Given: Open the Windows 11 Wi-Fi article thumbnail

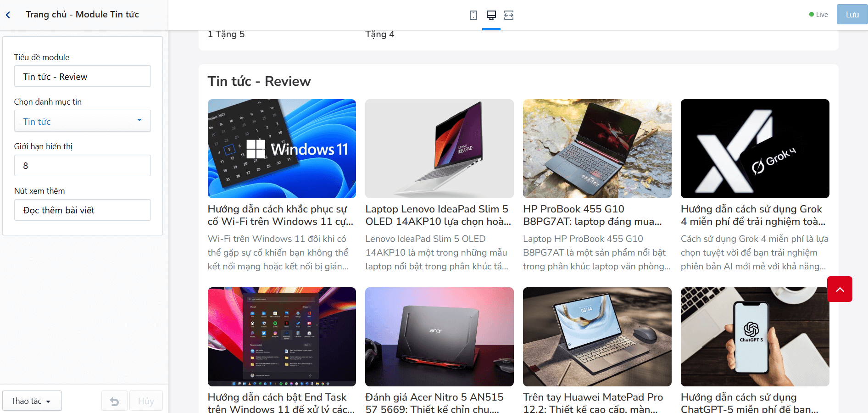Looking at the screenshot, I should point(282,149).
